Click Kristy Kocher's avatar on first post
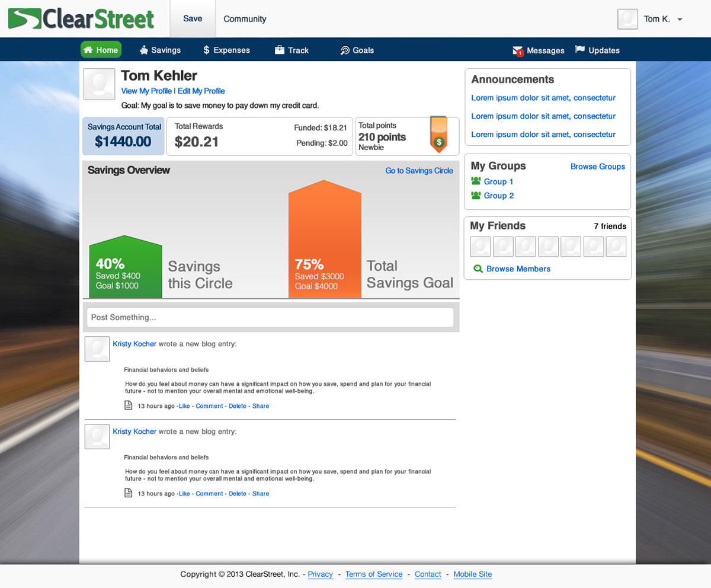Image resolution: width=711 pixels, height=588 pixels. point(97,349)
